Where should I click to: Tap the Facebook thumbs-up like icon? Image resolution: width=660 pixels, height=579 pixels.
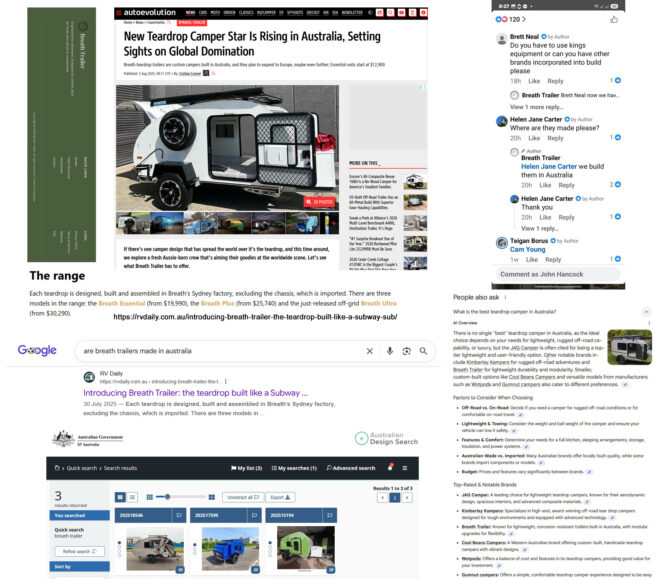[x=614, y=19]
